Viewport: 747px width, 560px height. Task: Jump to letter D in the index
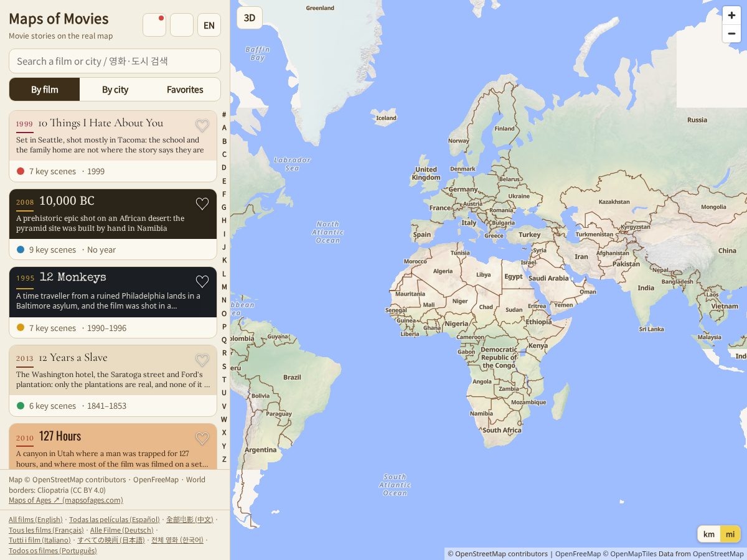tap(224, 167)
